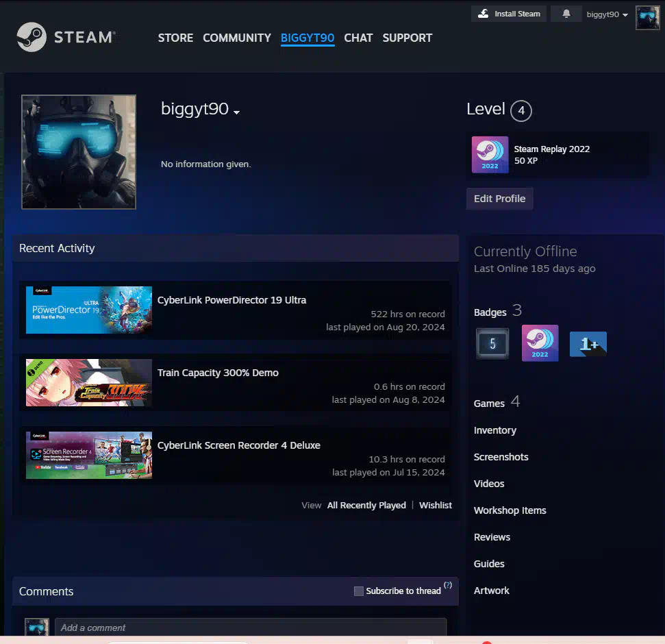
Task: Open the Guides link
Action: 489,564
